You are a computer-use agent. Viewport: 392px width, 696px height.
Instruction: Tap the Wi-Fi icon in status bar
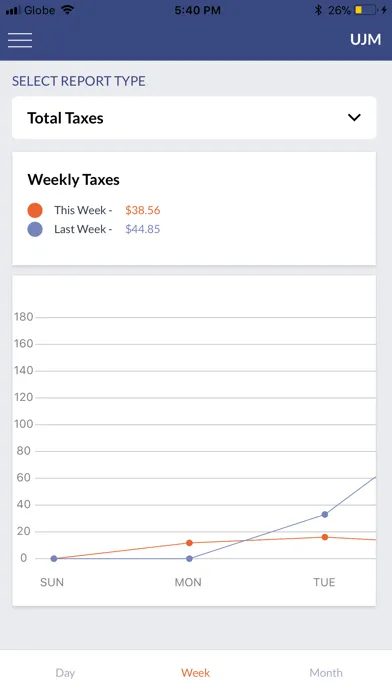click(x=67, y=10)
